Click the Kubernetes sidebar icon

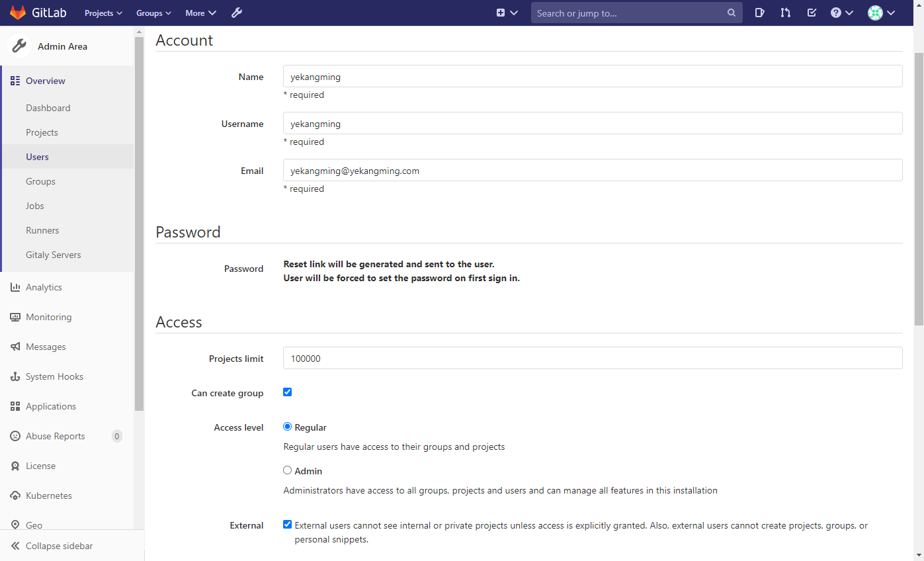[15, 495]
